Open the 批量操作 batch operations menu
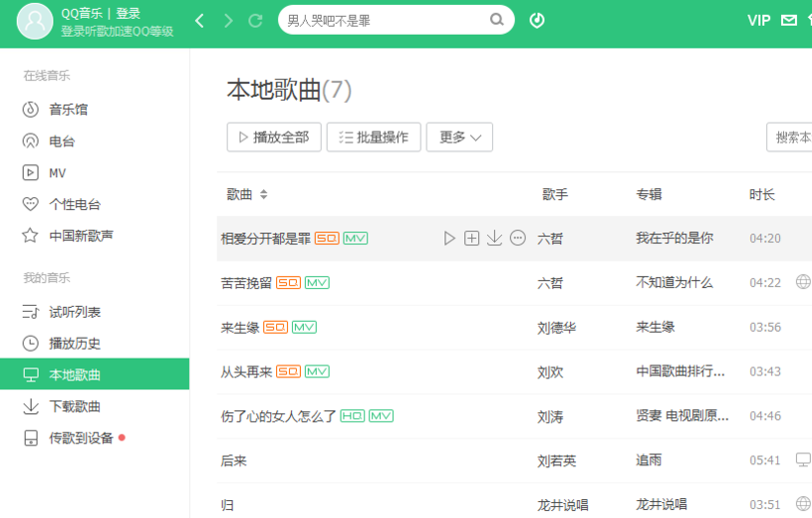The width and height of the screenshot is (812, 518). tap(374, 137)
